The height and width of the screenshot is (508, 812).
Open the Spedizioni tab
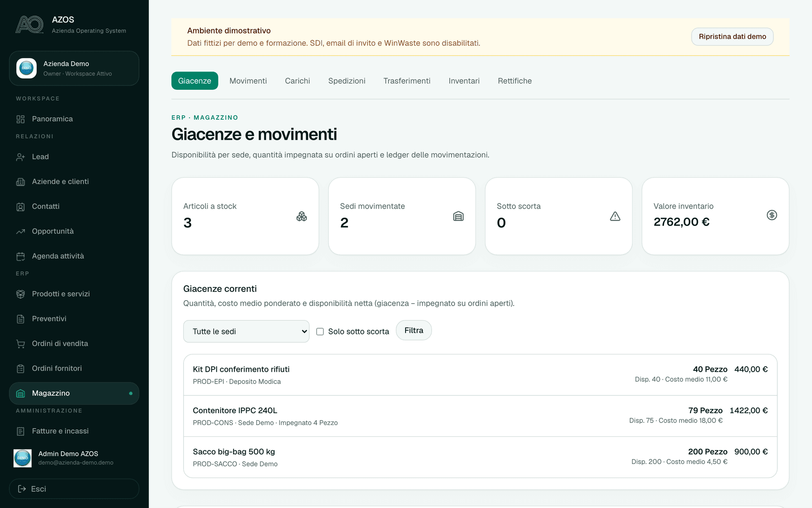coord(347,81)
